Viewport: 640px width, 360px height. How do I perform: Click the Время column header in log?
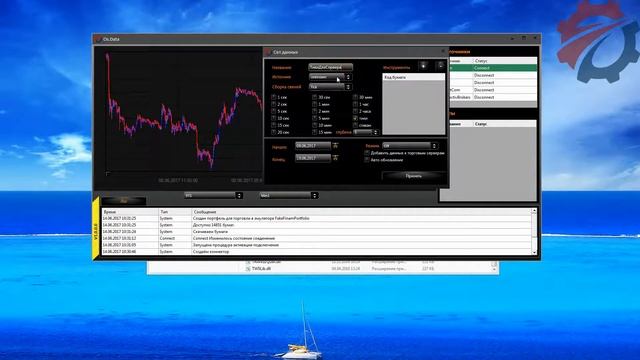[130, 212]
